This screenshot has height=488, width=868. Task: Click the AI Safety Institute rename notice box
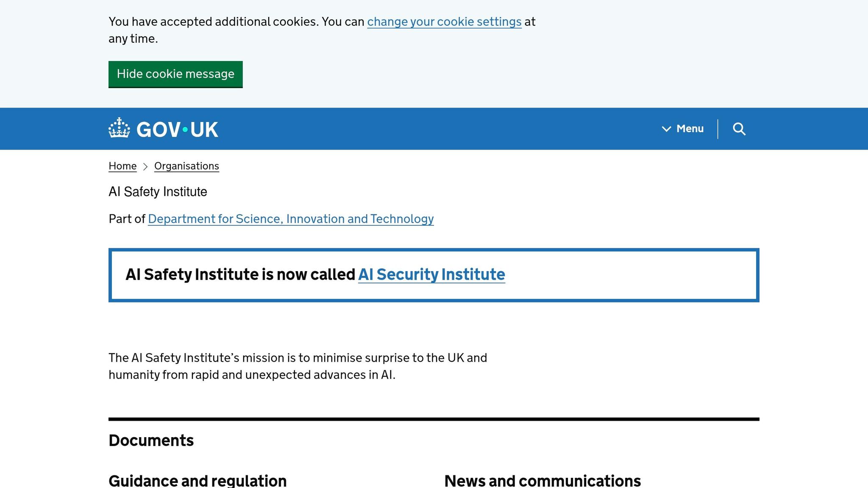(434, 275)
